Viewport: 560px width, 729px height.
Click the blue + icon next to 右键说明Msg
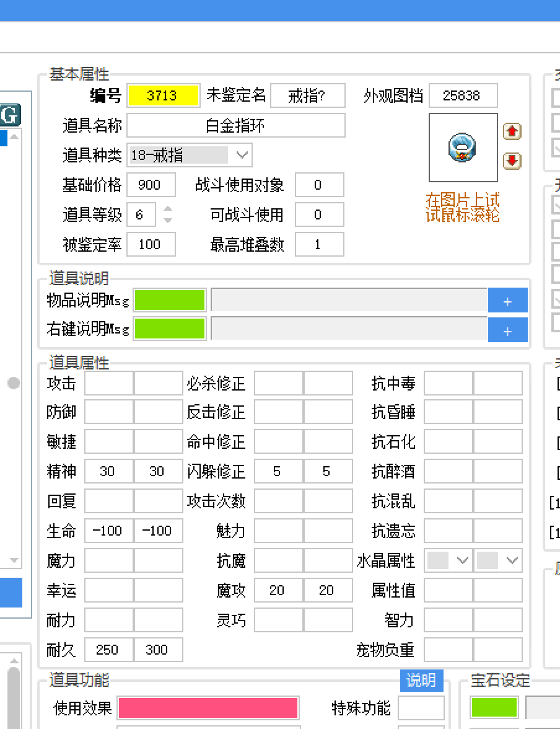507,330
